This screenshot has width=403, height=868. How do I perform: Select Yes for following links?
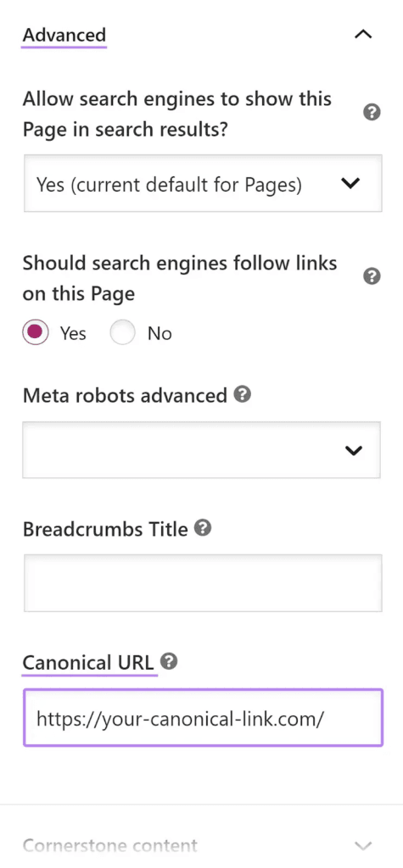(x=35, y=332)
